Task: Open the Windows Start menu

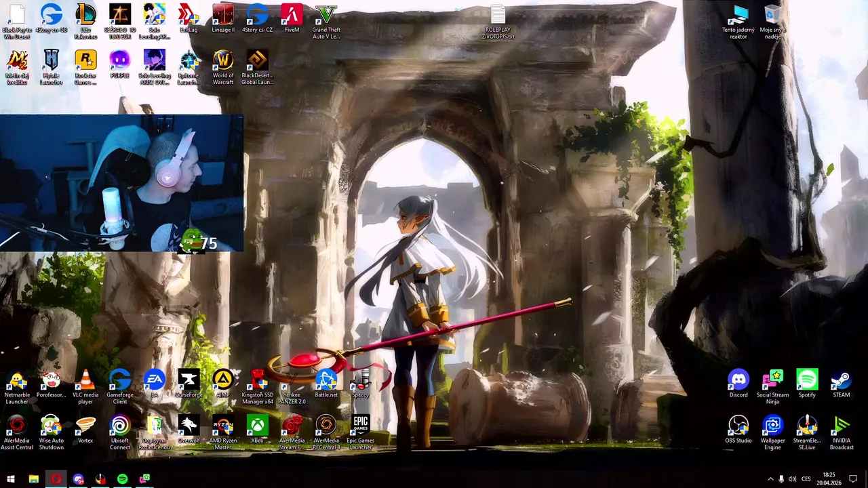Action: coord(11,479)
